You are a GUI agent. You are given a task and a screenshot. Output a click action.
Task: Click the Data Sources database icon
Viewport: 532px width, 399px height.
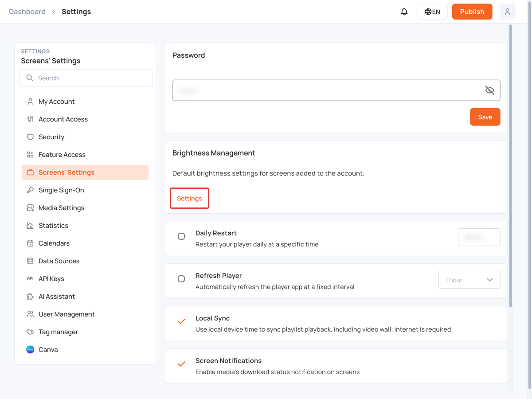[x=30, y=261]
